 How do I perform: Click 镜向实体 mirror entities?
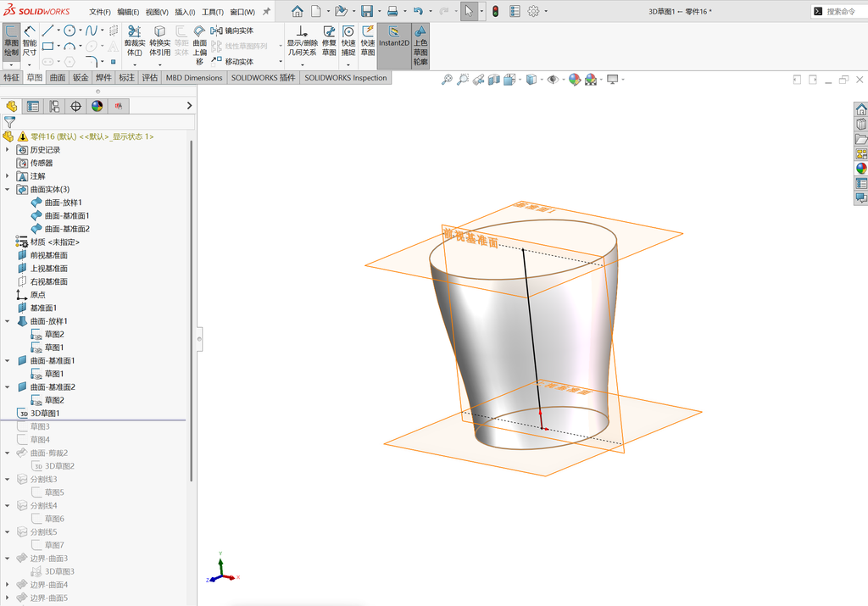[232, 31]
